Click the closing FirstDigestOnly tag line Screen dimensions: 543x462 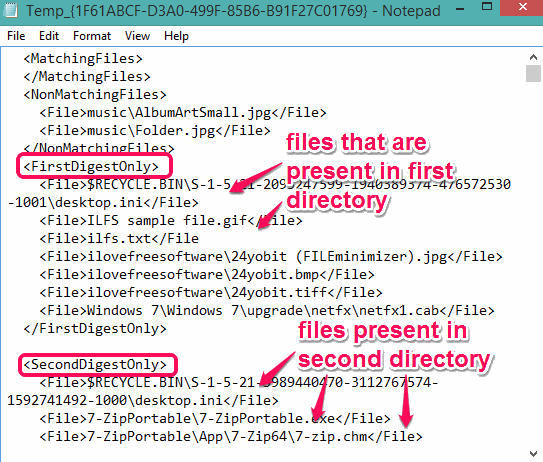95,329
